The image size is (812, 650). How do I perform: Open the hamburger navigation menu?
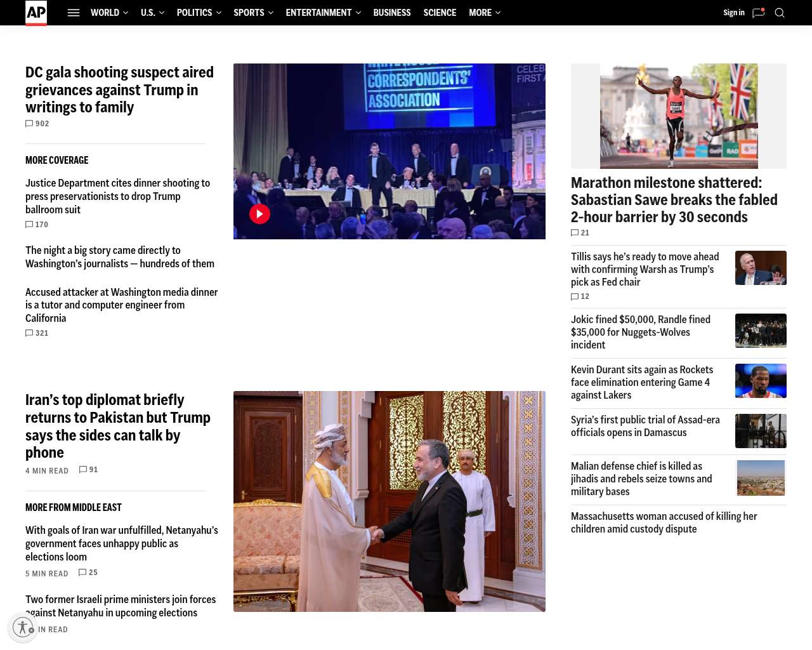pos(74,13)
